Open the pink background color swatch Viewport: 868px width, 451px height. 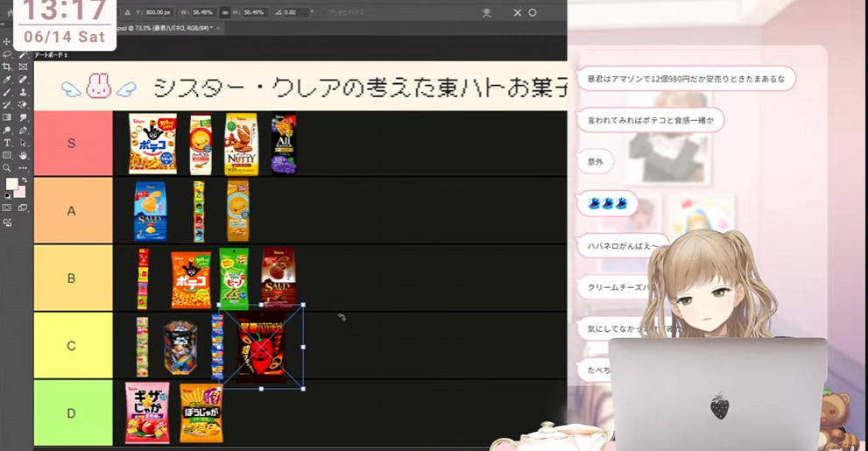(x=21, y=193)
